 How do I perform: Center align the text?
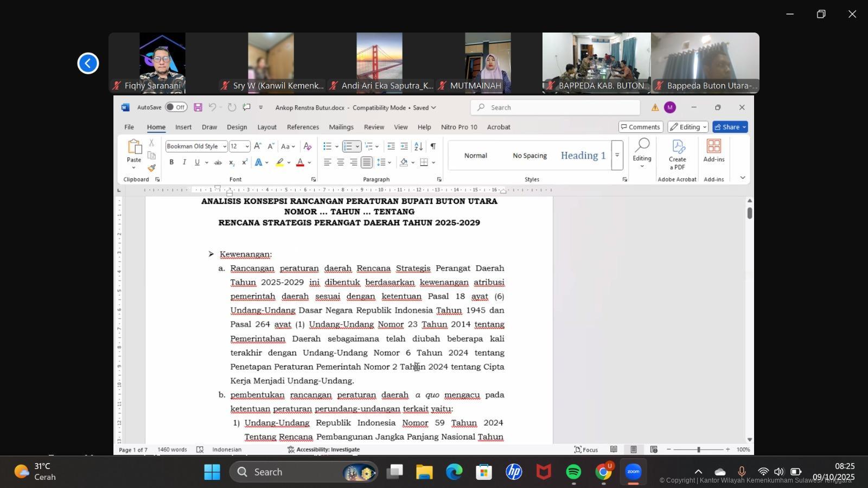pyautogui.click(x=340, y=163)
